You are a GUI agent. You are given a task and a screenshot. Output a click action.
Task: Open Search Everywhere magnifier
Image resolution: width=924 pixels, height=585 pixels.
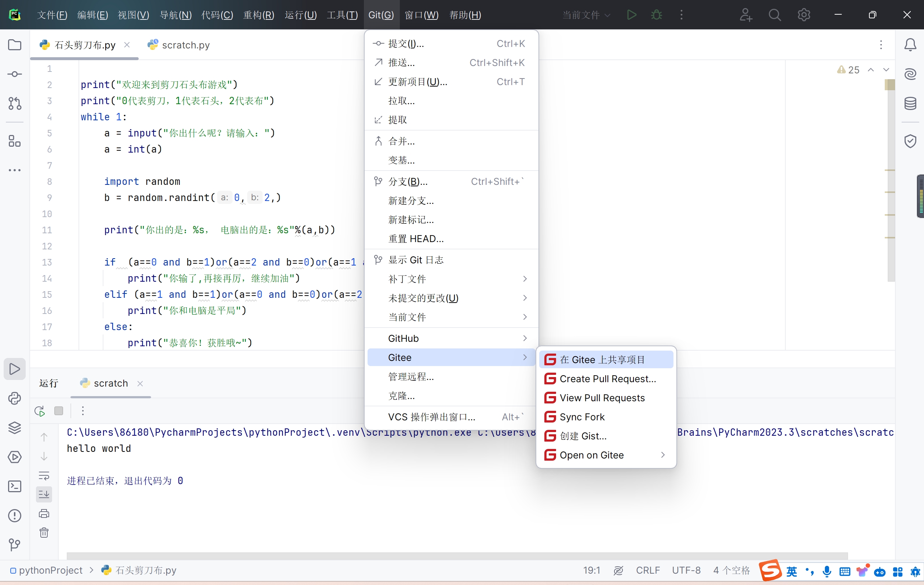pyautogui.click(x=774, y=15)
